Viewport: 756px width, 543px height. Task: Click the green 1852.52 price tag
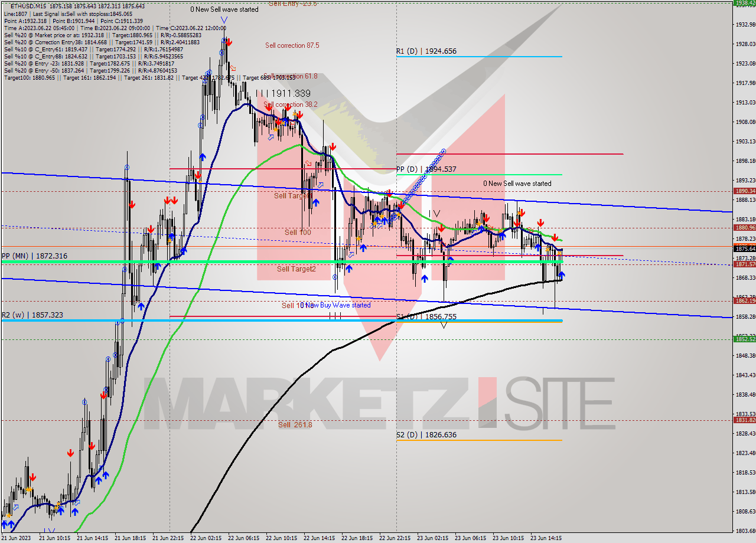[744, 339]
